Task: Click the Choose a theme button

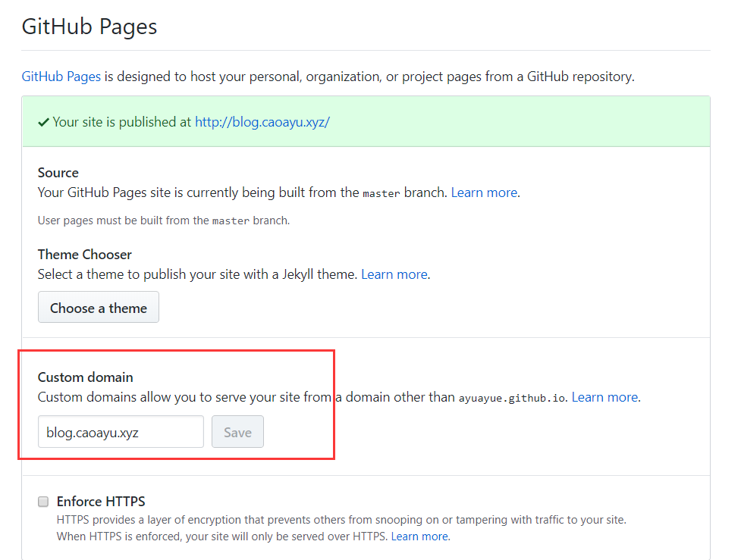Action: pyautogui.click(x=99, y=308)
